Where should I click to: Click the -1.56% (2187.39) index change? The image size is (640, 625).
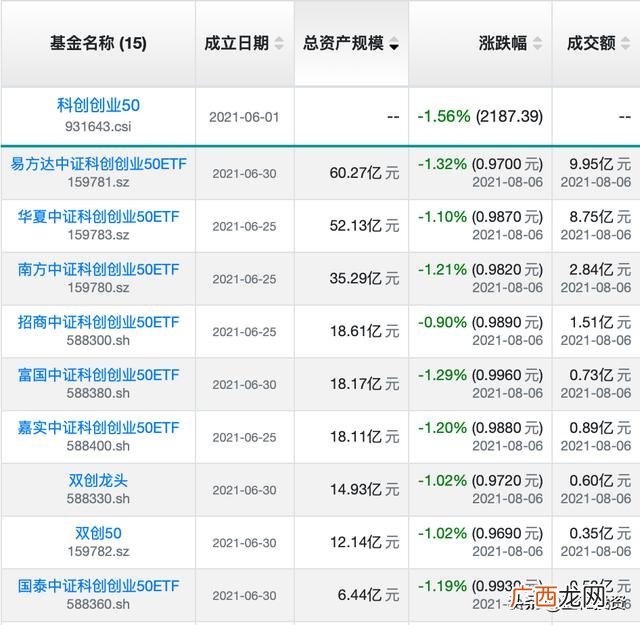[x=480, y=116]
